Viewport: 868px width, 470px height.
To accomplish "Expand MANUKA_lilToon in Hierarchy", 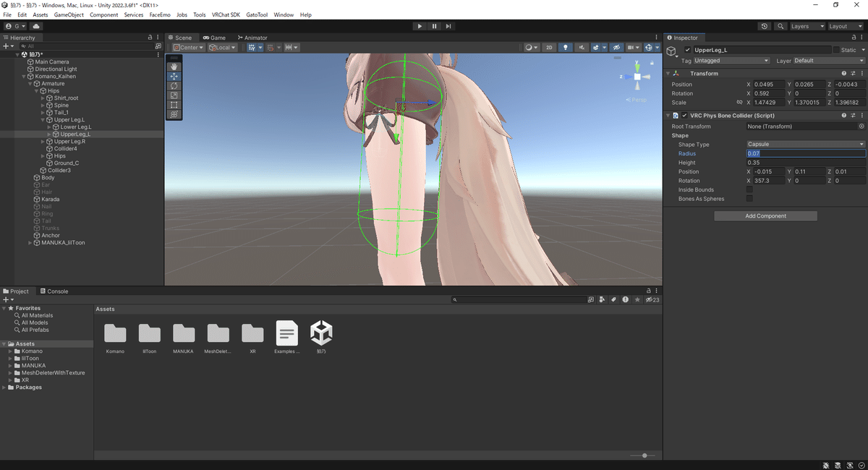I will (30, 243).
